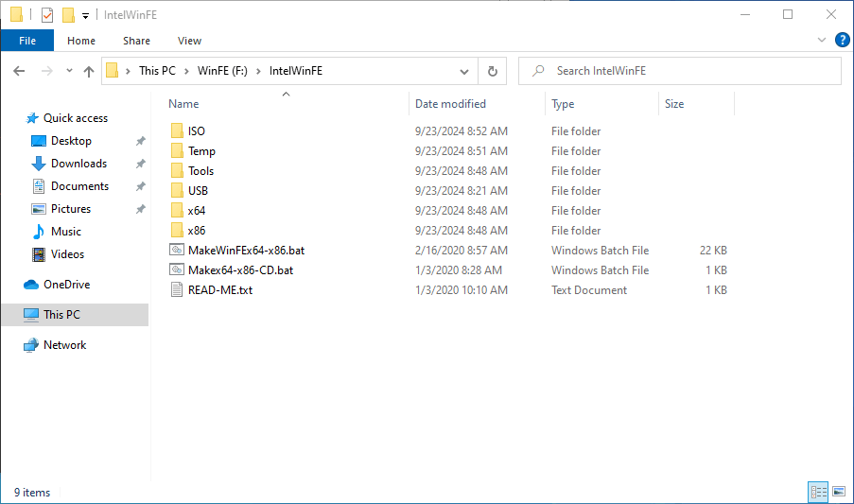Click the 2/16/2020 8:57 AM date cell
This screenshot has width=854, height=504.
coord(461,251)
